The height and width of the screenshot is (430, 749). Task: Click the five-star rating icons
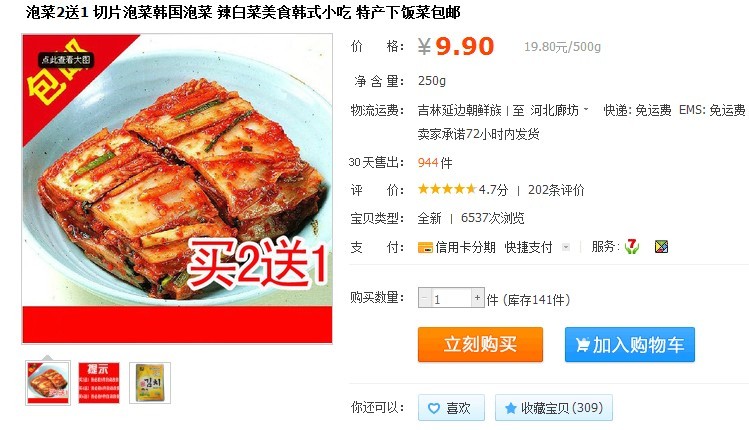447,189
